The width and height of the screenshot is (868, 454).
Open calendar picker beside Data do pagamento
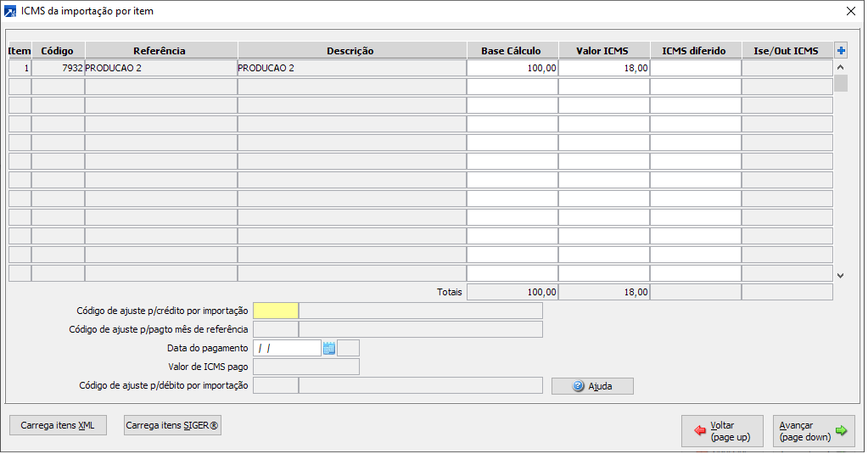[x=329, y=348]
